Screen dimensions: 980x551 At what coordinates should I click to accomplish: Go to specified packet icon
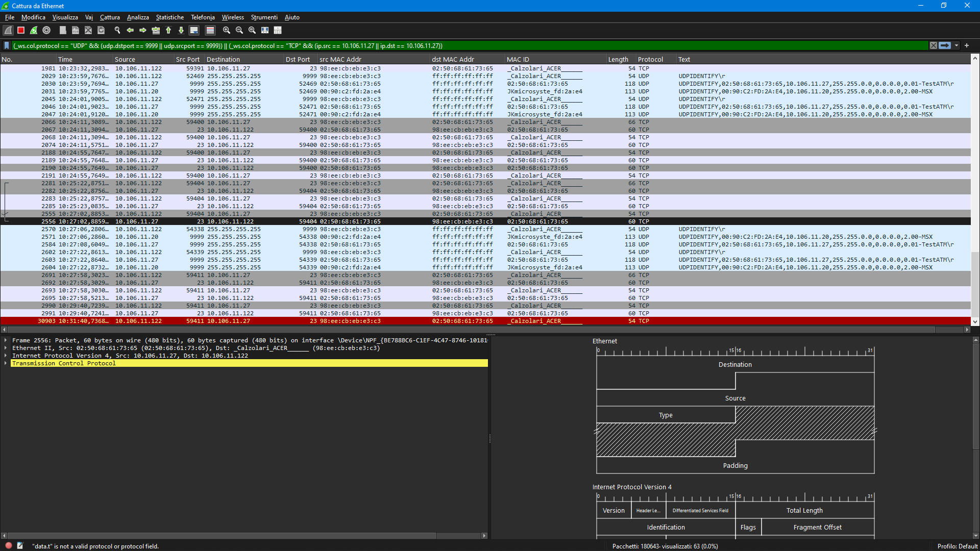(156, 31)
